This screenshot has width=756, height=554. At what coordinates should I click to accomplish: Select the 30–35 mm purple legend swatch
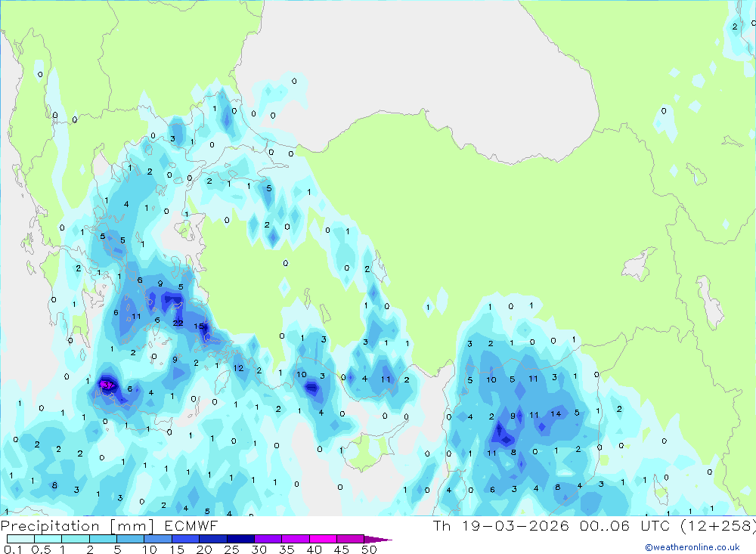(x=268, y=539)
